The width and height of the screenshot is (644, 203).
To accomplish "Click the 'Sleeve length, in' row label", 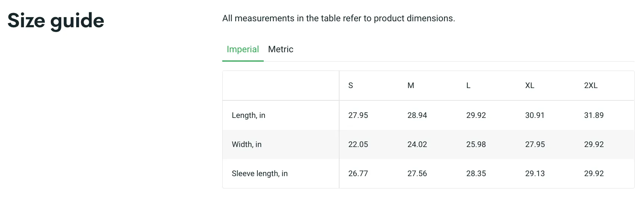I will (260, 174).
